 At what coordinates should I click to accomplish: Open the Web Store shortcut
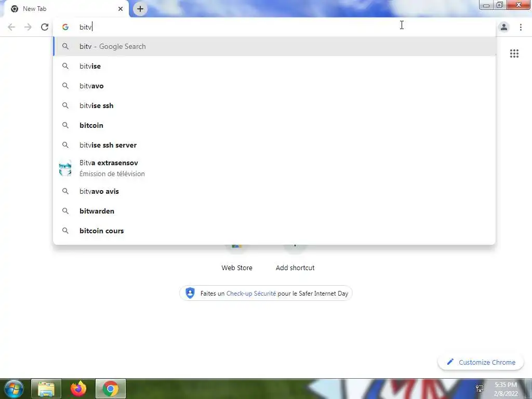[x=237, y=258]
